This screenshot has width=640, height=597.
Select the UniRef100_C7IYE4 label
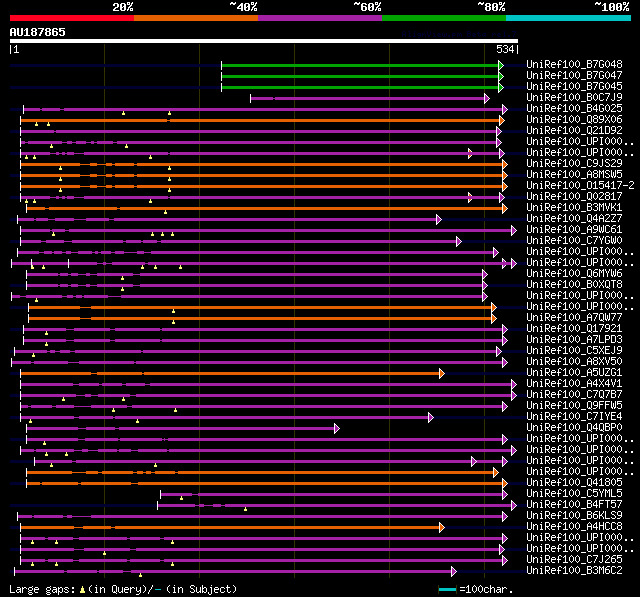[x=574, y=417]
